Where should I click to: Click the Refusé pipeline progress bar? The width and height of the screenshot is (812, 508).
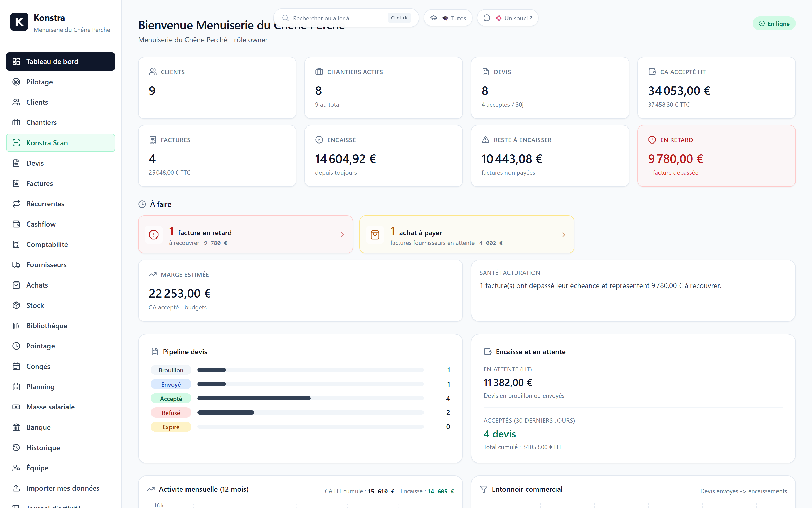[310, 412]
